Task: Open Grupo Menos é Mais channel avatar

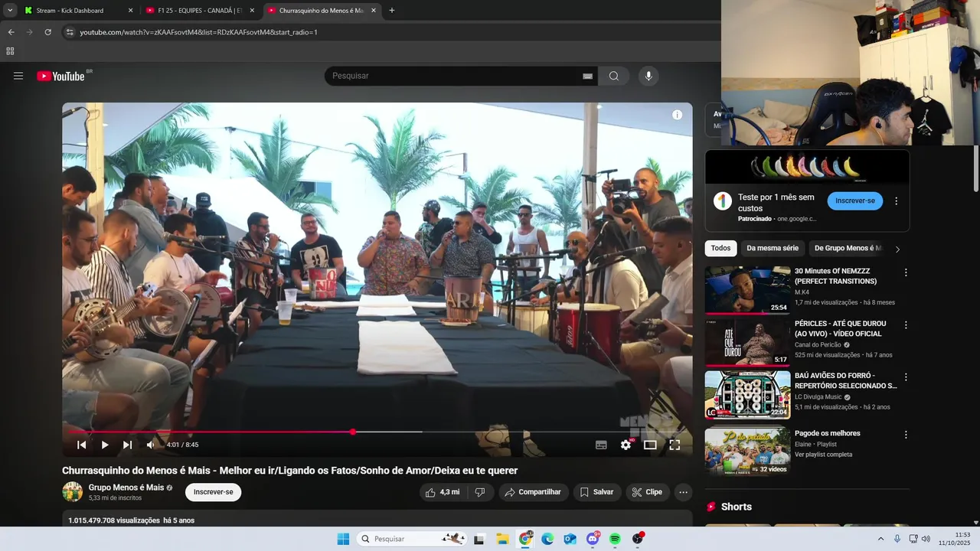Action: coord(72,492)
